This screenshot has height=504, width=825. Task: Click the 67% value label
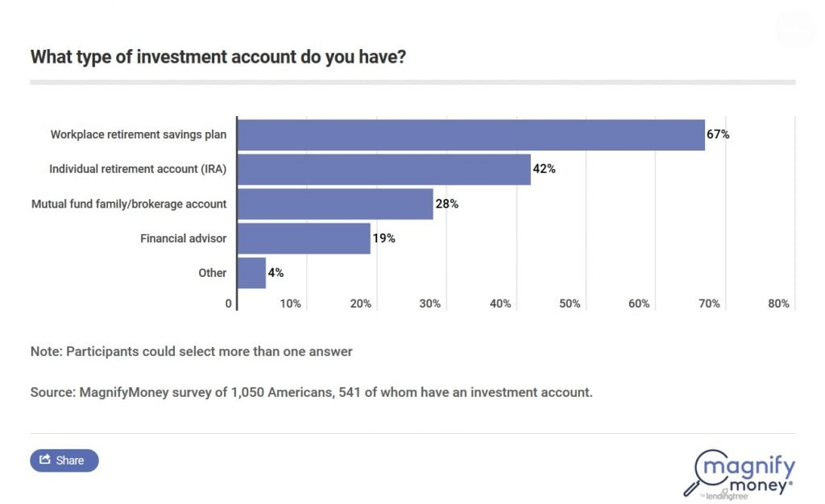718,134
